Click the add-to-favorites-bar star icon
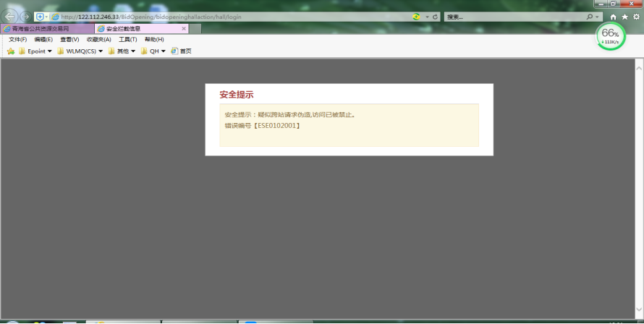 10,51
